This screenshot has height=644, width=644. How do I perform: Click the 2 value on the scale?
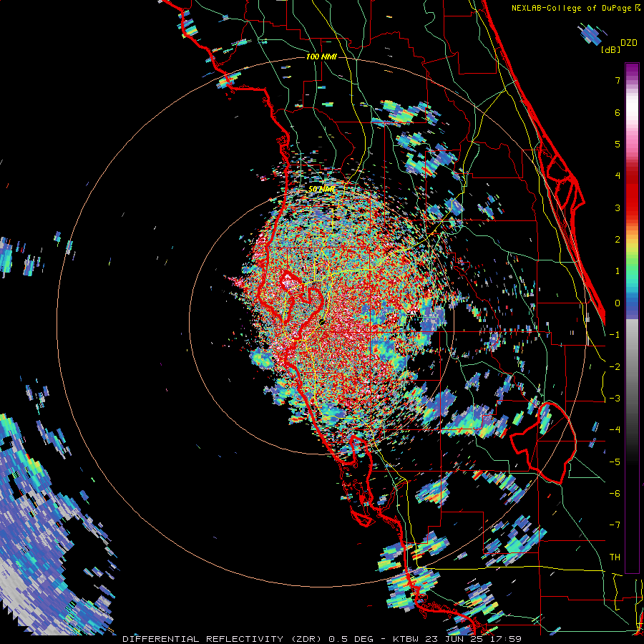tap(618, 240)
